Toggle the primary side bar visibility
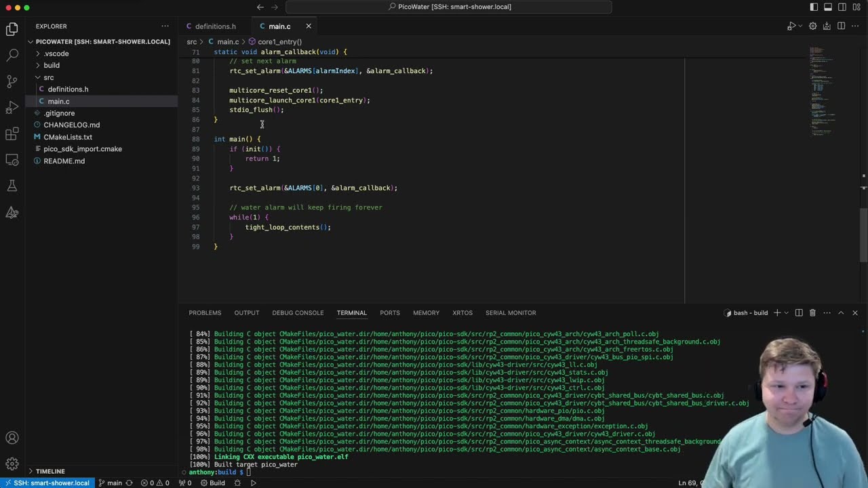 pos(814,7)
